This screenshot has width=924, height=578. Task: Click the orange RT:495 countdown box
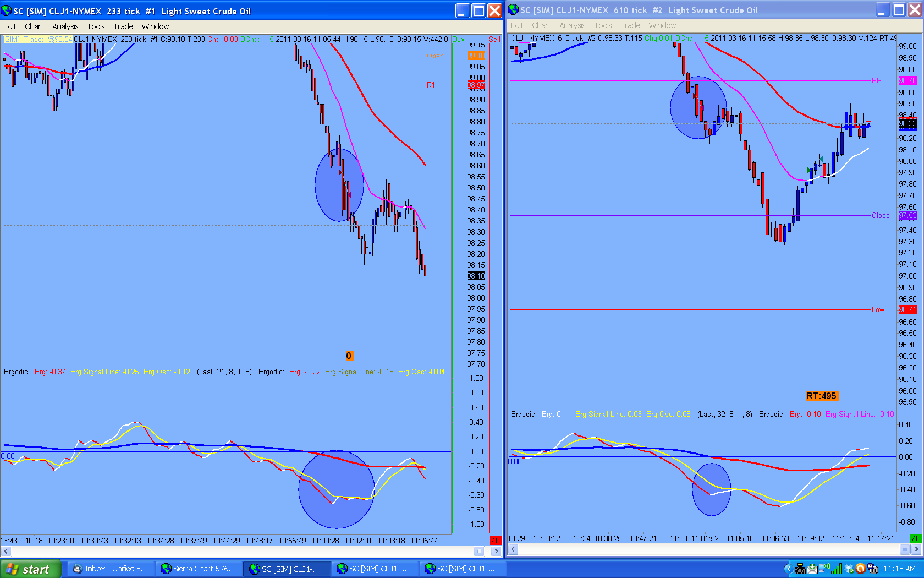coord(821,396)
